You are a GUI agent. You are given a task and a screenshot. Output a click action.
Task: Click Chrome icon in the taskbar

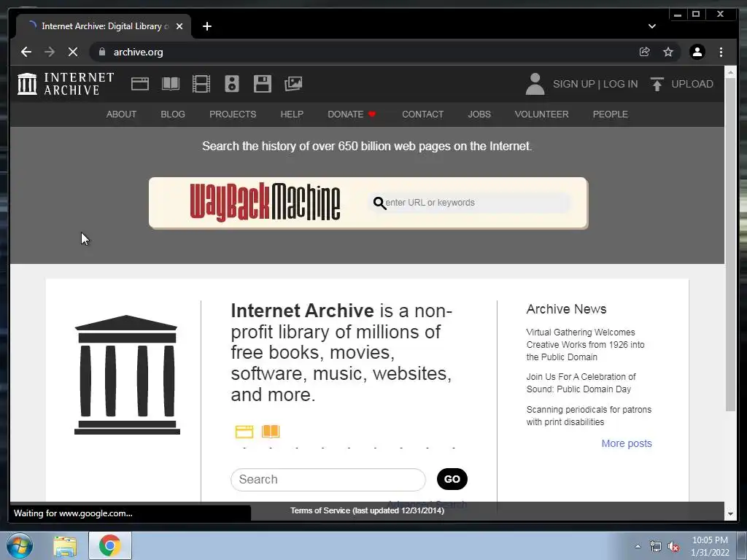click(x=110, y=545)
